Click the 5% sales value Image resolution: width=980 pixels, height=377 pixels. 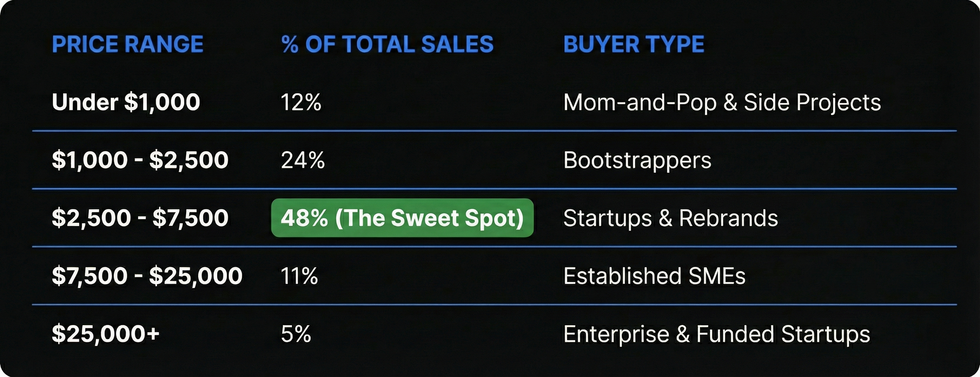(x=296, y=334)
